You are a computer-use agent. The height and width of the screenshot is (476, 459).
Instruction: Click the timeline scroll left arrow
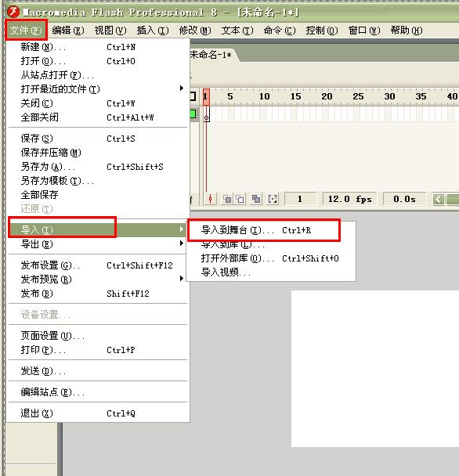pos(439,200)
